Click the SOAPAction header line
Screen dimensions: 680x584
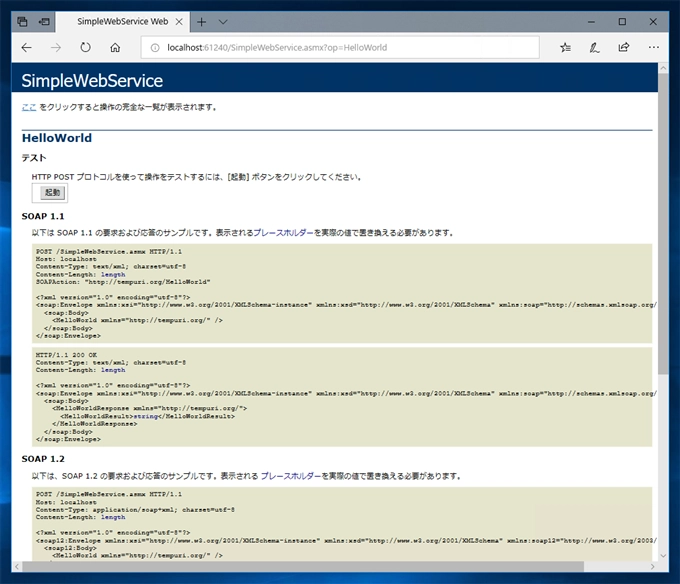coord(123,282)
